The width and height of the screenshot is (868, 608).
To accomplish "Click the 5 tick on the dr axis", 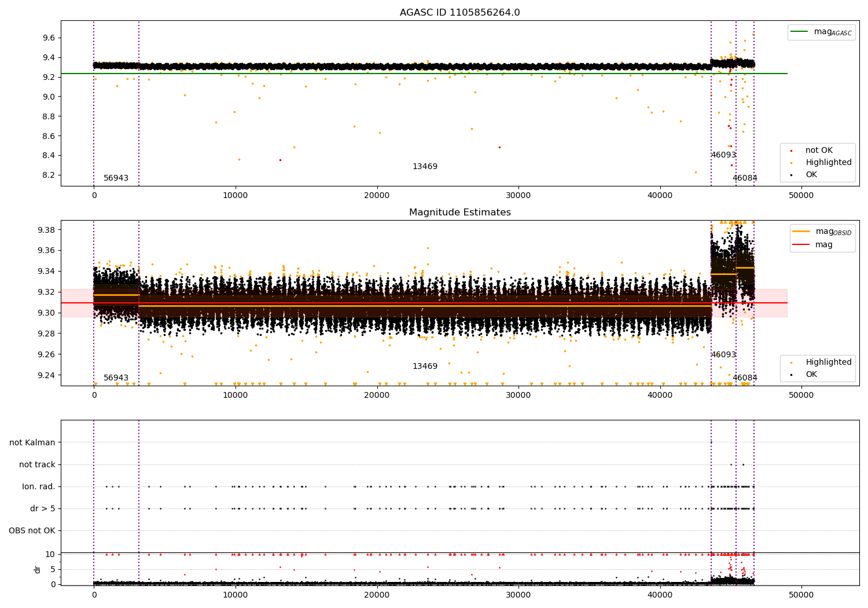I will 53,569.
